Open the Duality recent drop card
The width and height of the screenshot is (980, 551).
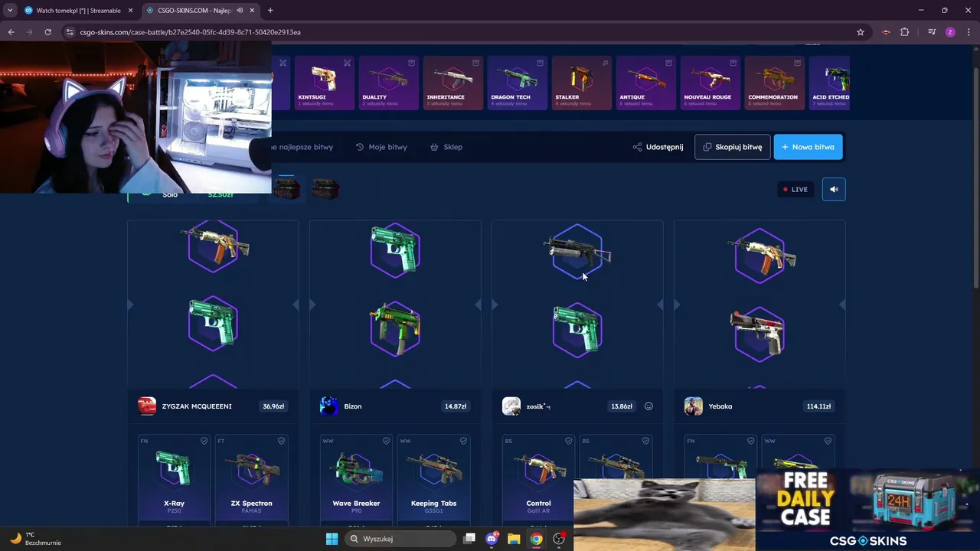[x=389, y=83]
